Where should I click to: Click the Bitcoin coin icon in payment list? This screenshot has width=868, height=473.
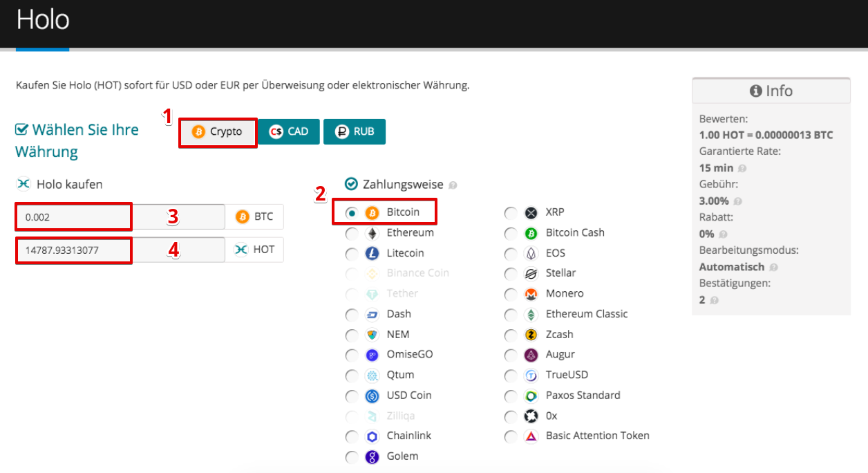372,212
